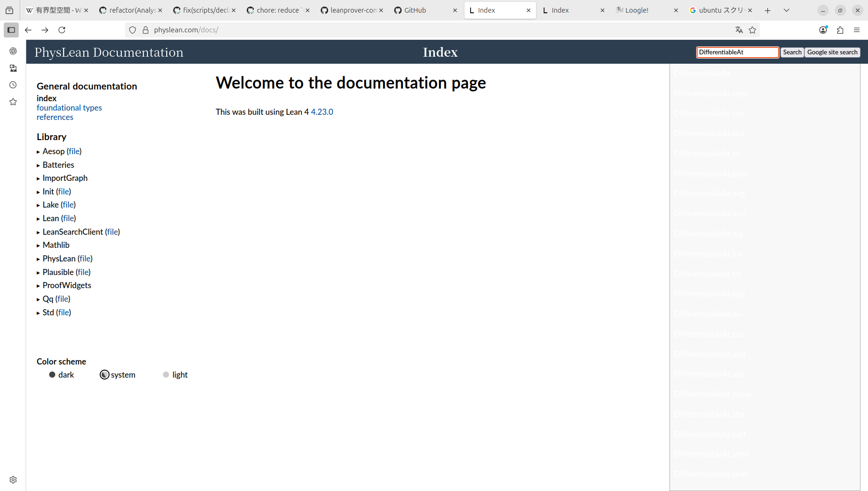Select the dark color scheme
868x491 pixels.
pyautogui.click(x=52, y=375)
